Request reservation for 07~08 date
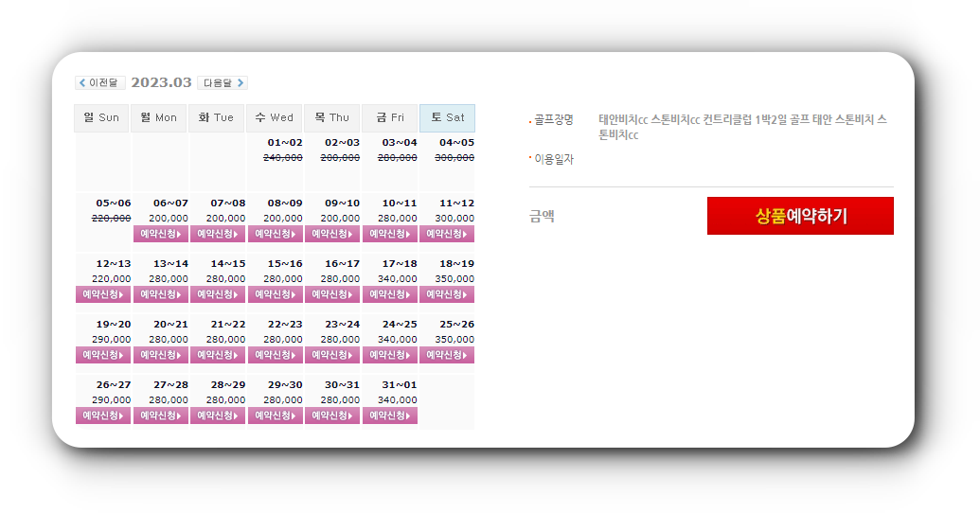Viewport: 980px width, 513px height. [218, 234]
